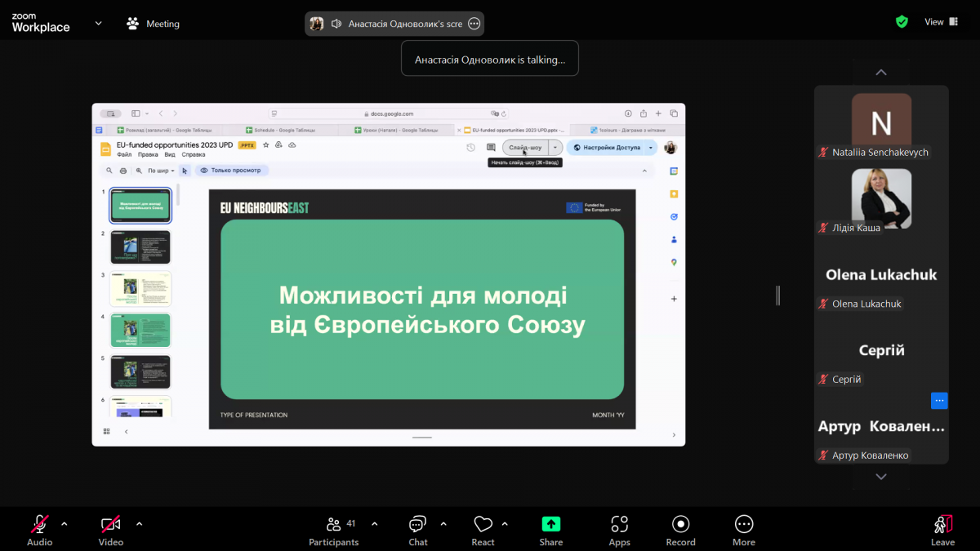Start the video camera in Zoom
Image resolution: width=980 pixels, height=551 pixels.
[x=110, y=529]
